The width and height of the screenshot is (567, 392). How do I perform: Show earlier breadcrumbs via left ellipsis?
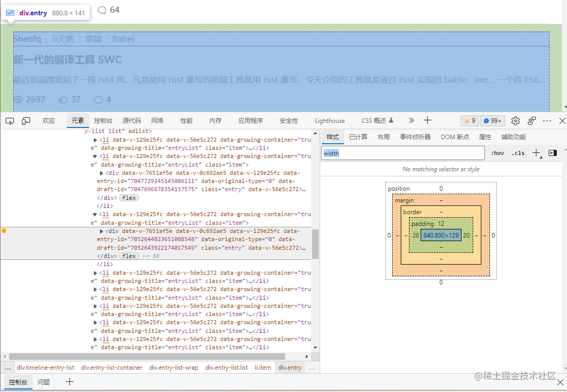point(8,368)
